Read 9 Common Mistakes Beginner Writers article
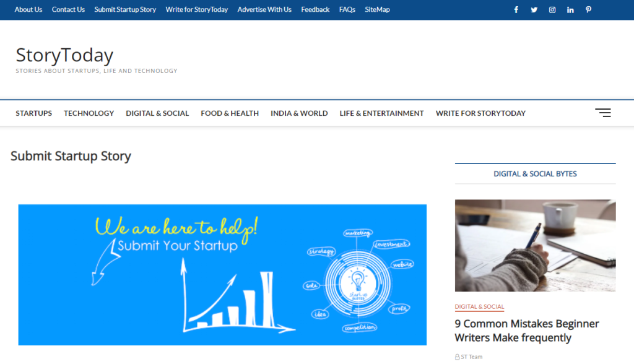Screen dimensions: 634x364 (527, 331)
